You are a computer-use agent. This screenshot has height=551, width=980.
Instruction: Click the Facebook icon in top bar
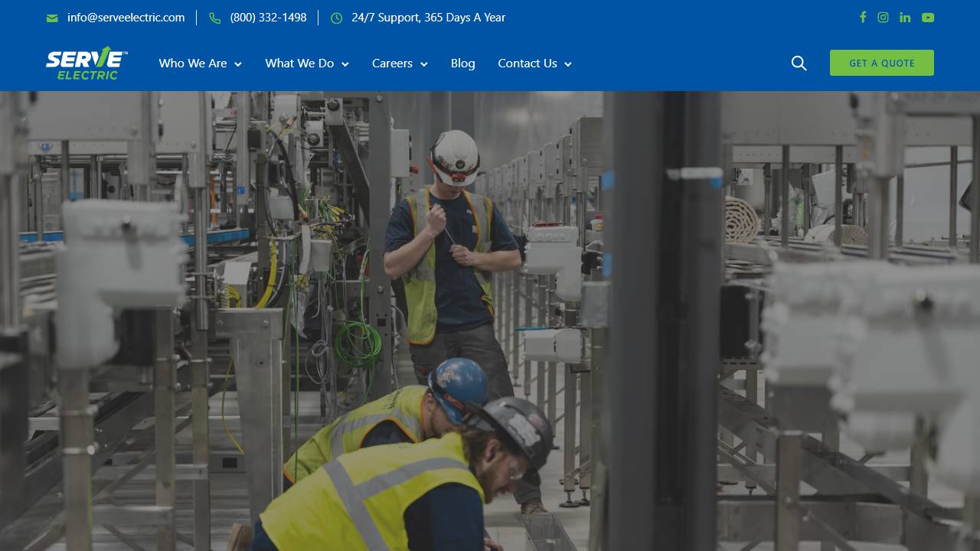click(x=863, y=18)
